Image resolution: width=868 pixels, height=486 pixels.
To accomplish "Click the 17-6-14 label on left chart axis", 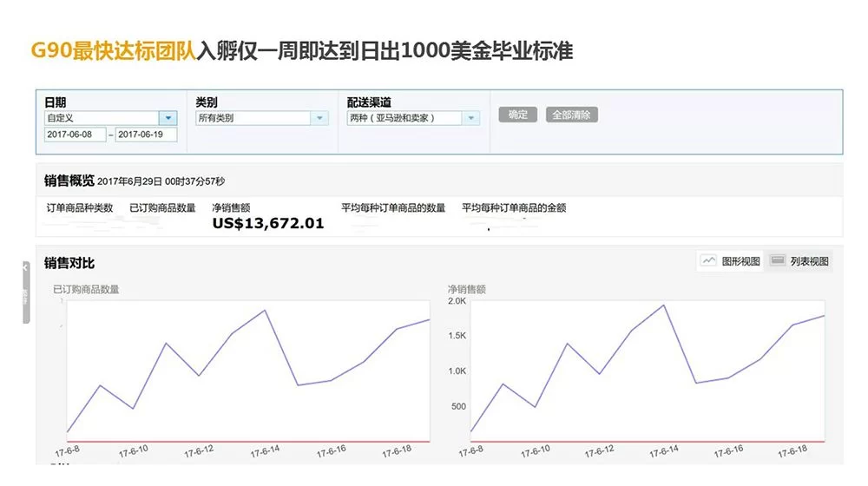I will point(265,451).
